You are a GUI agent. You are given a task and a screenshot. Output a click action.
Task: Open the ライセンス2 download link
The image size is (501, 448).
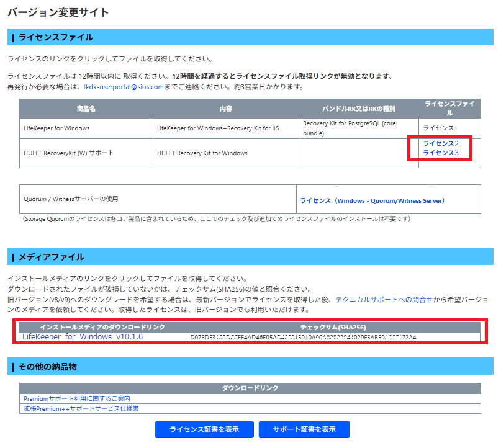coord(441,143)
